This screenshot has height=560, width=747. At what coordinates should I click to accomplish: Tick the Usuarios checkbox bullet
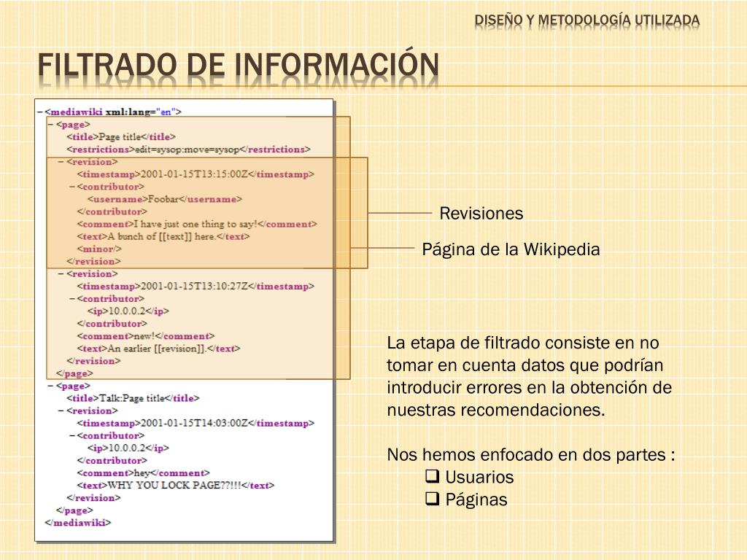click(x=432, y=475)
